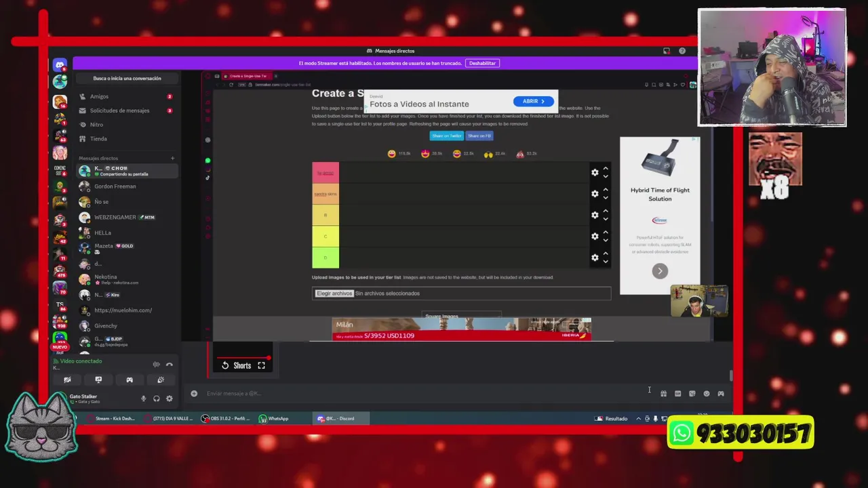The height and width of the screenshot is (488, 868).
Task: Click Deshabilitar in streamer mode banner
Action: [482, 63]
